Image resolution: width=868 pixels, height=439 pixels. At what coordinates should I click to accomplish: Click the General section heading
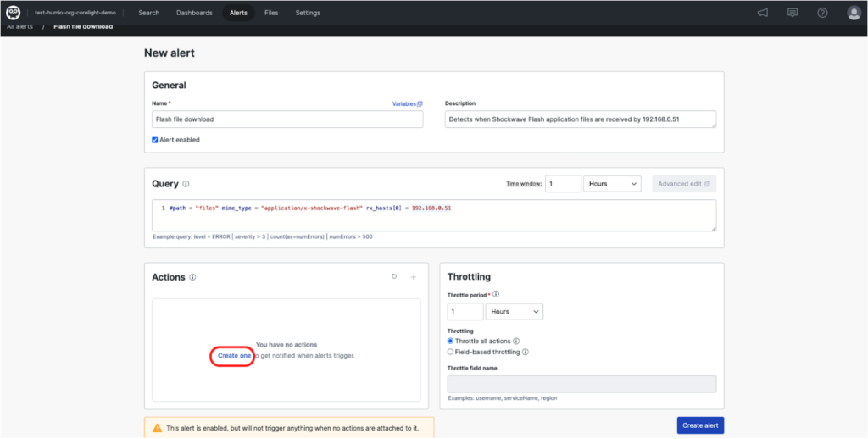(x=169, y=86)
